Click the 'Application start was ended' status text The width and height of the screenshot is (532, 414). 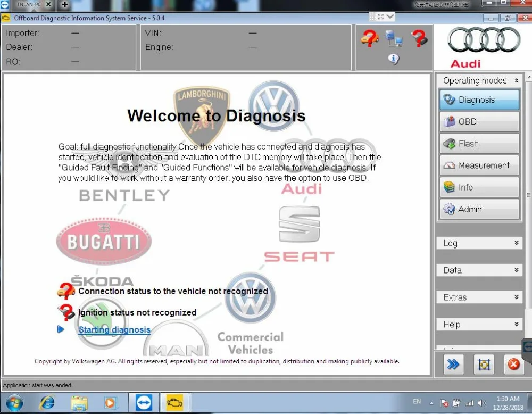(x=37, y=385)
